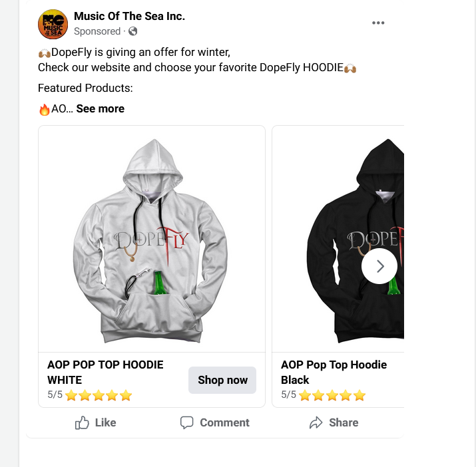476x467 pixels.
Task: Open the Music Of The Sea profile picture
Action: pos(53,23)
